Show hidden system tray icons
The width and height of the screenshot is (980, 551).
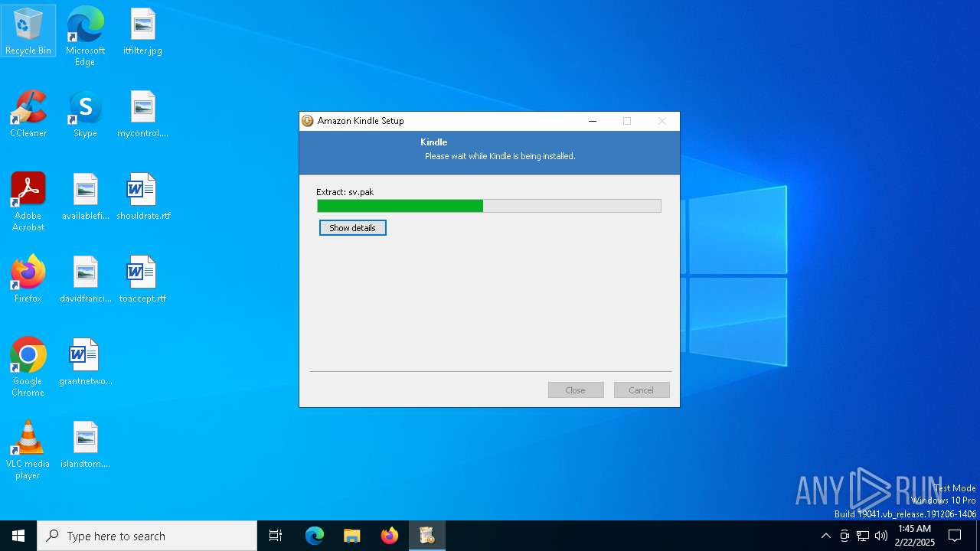coord(825,536)
